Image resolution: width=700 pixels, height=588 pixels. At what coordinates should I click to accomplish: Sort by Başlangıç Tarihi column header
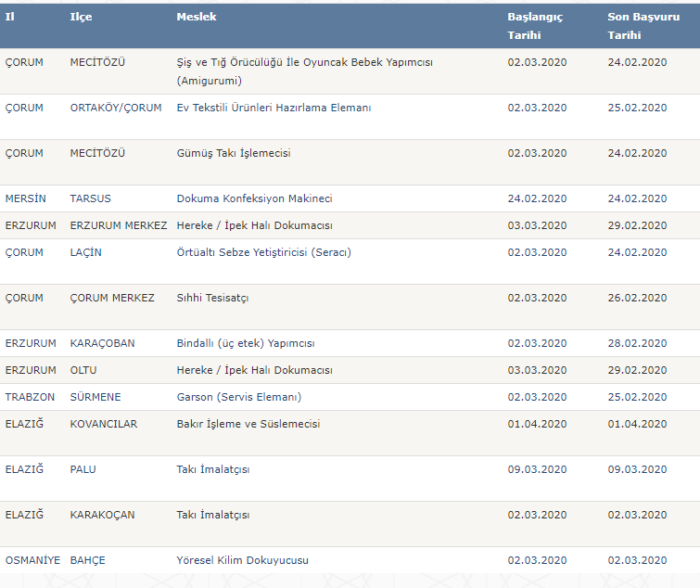coord(535,26)
